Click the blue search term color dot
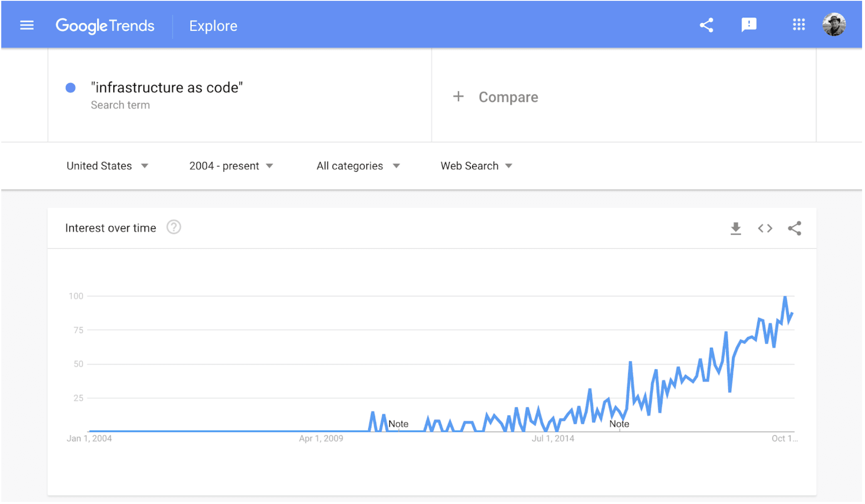 click(71, 88)
